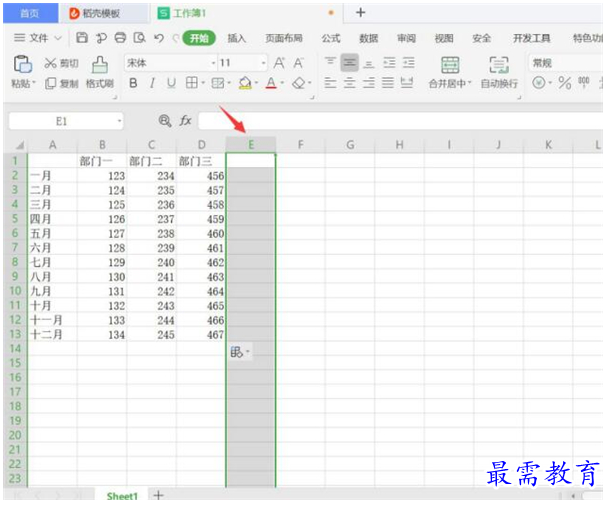Click the plus button for new document tab

pos(361,13)
